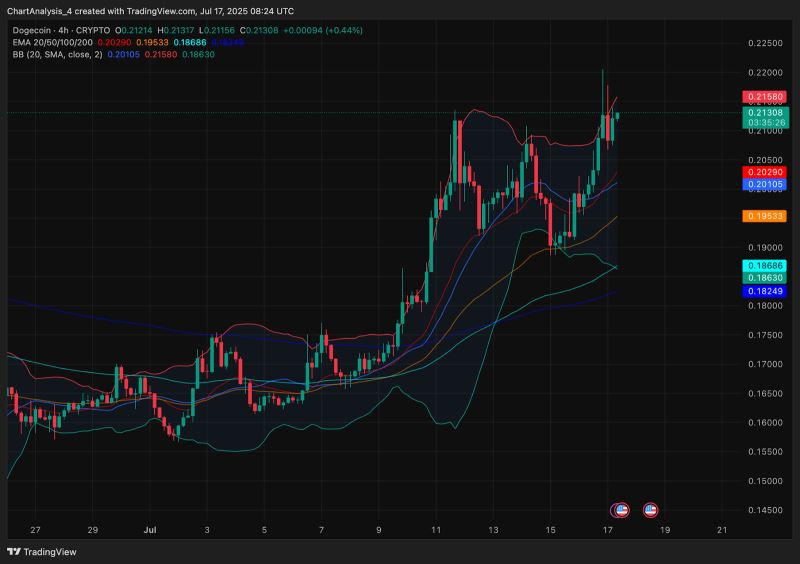
Task: Click the current price label 0.21308 with countdown
Action: (766, 118)
